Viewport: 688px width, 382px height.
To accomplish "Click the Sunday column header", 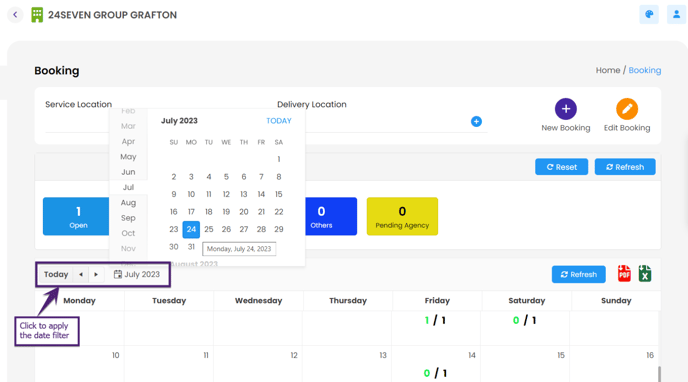I will point(616,301).
